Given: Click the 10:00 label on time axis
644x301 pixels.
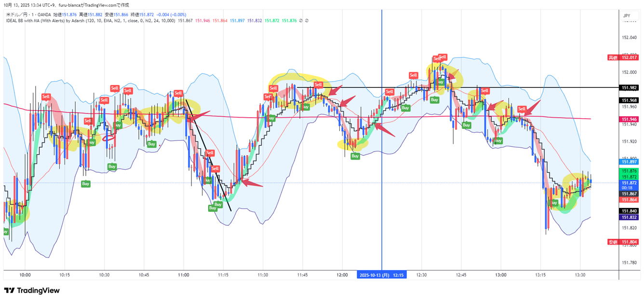Looking at the screenshot, I should [x=25, y=274].
